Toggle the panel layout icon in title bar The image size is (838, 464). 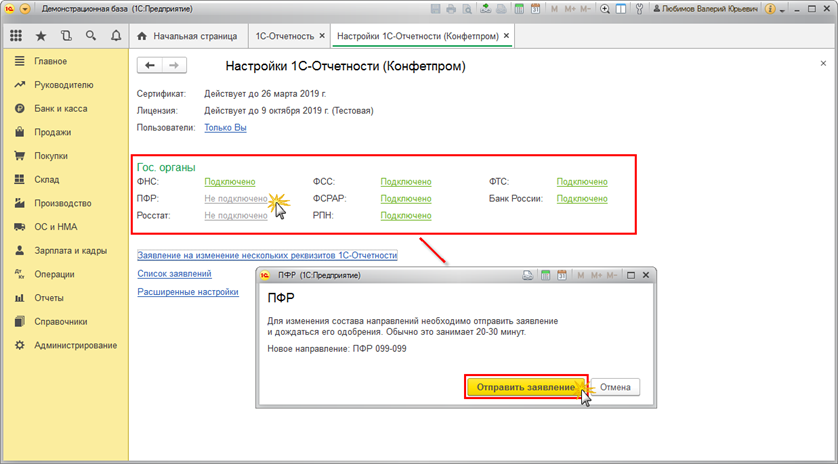620,9
